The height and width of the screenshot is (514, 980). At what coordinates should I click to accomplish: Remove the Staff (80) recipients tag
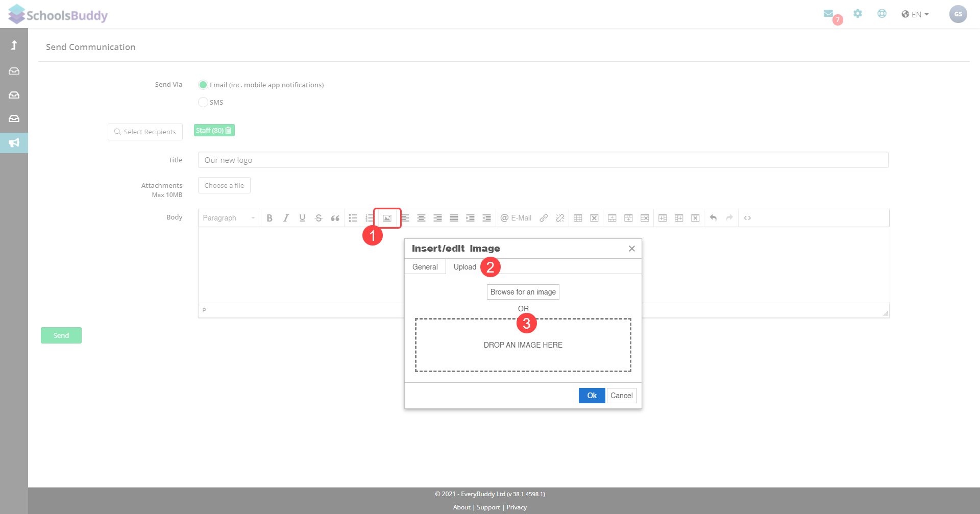pyautogui.click(x=228, y=130)
